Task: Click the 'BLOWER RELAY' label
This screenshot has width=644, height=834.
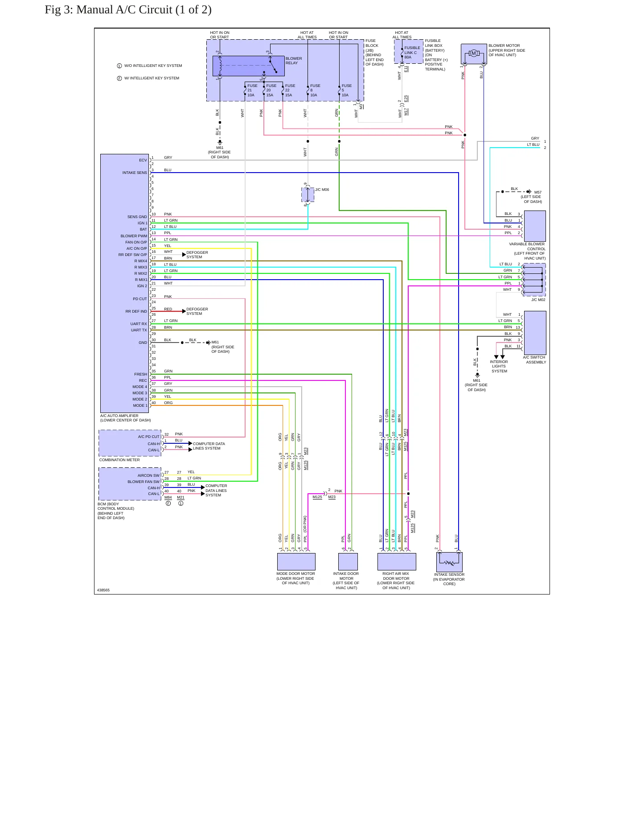Action: point(294,61)
